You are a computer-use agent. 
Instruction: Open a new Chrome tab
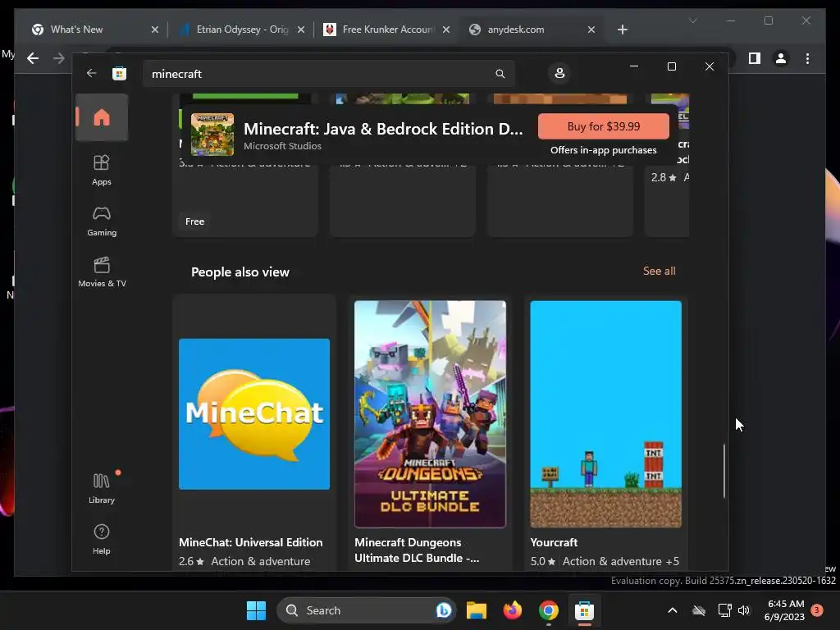(622, 30)
